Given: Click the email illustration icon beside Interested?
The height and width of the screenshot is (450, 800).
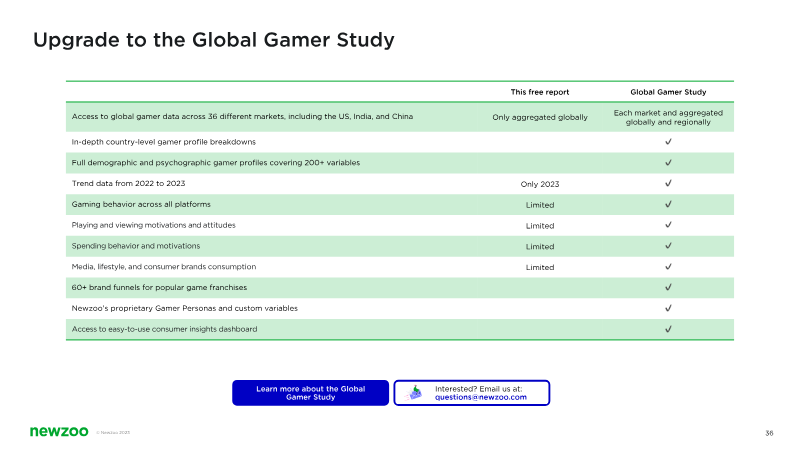Looking at the screenshot, I should click(414, 392).
